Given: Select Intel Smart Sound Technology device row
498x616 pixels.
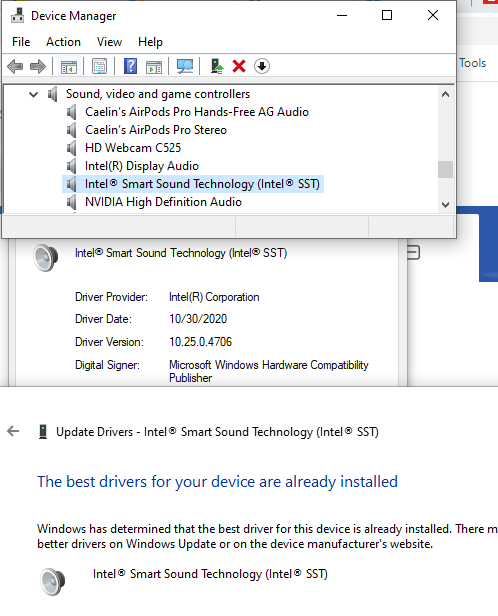Looking at the screenshot, I should point(192,184).
